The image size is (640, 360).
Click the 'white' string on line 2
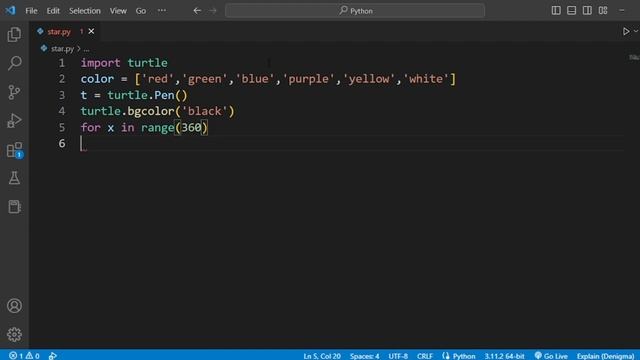click(426, 79)
